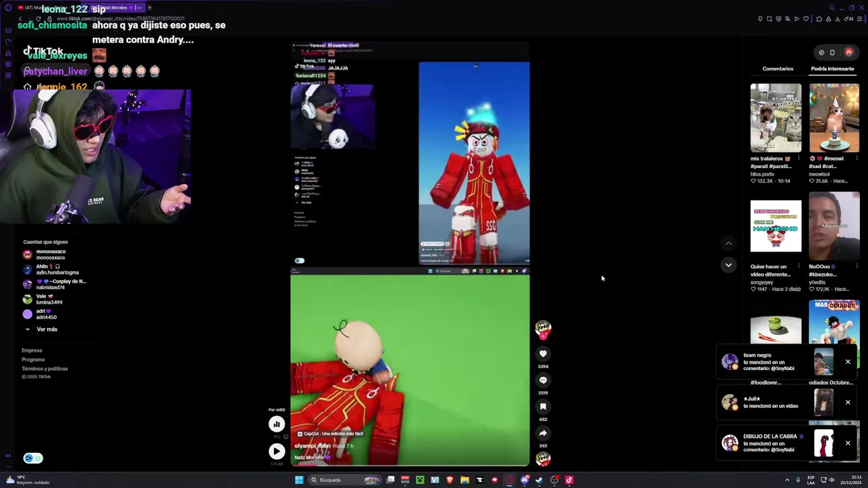Screen dimensions: 868x488
Task: Go to previous video with up arrow
Action: pyautogui.click(x=728, y=243)
